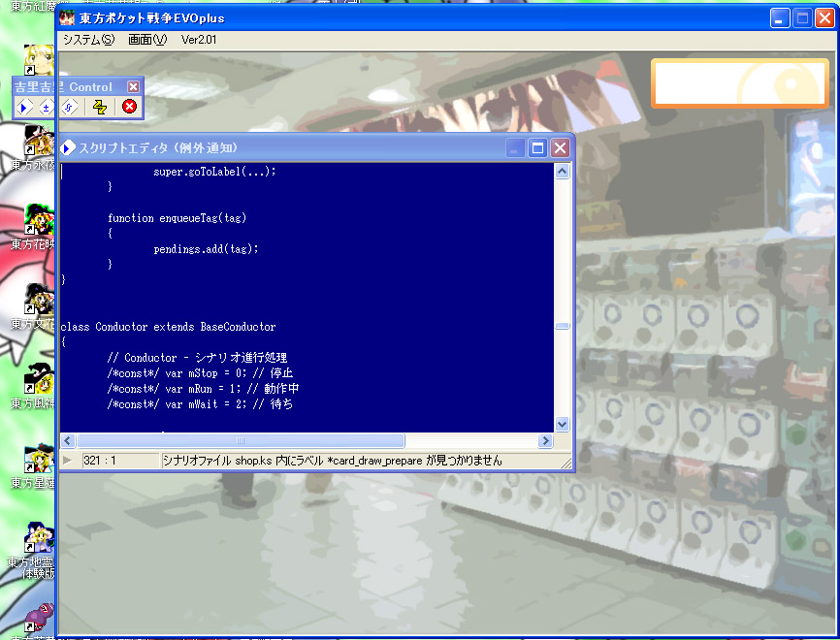The width and height of the screenshot is (840, 640).
Task: Click the horizontal scrollbar's left arrow
Action: 69,441
